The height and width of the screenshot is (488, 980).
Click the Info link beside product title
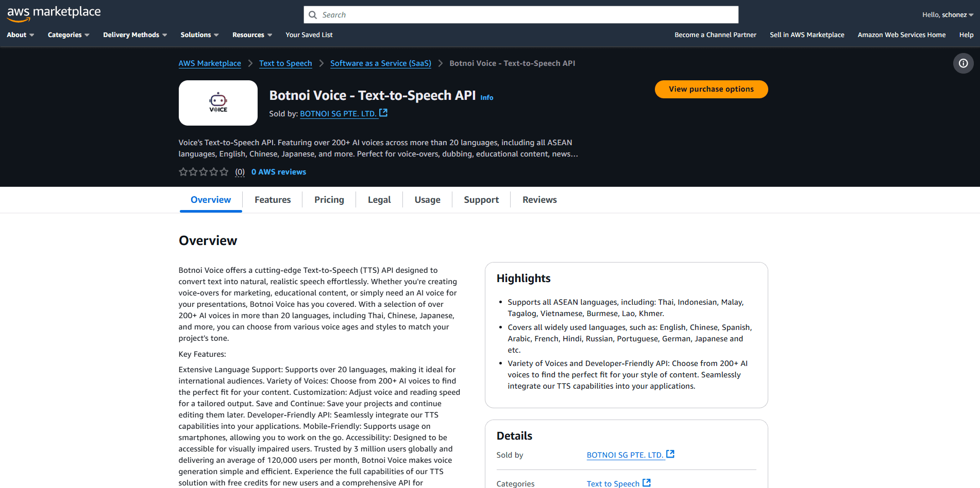pos(487,97)
